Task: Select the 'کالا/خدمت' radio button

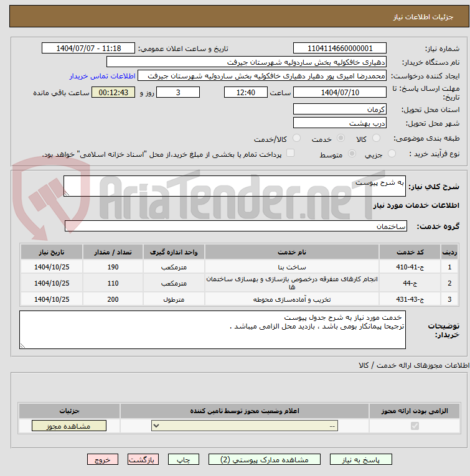Action: tap(297, 138)
